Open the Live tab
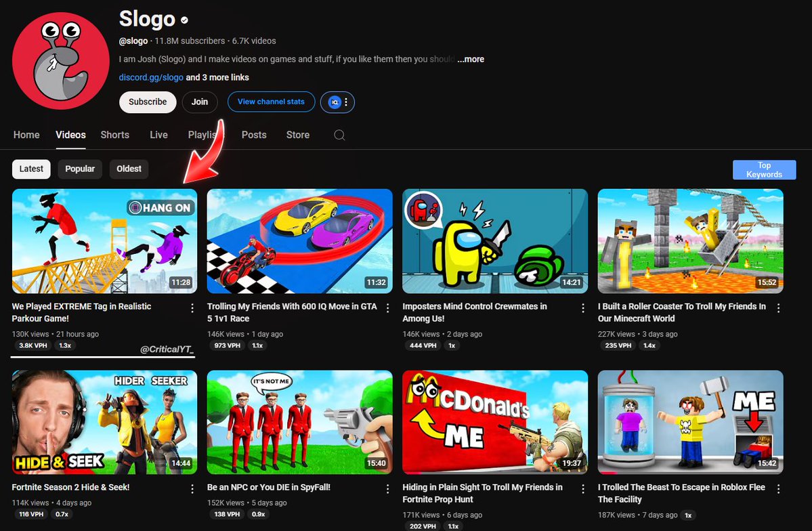 [x=158, y=135]
